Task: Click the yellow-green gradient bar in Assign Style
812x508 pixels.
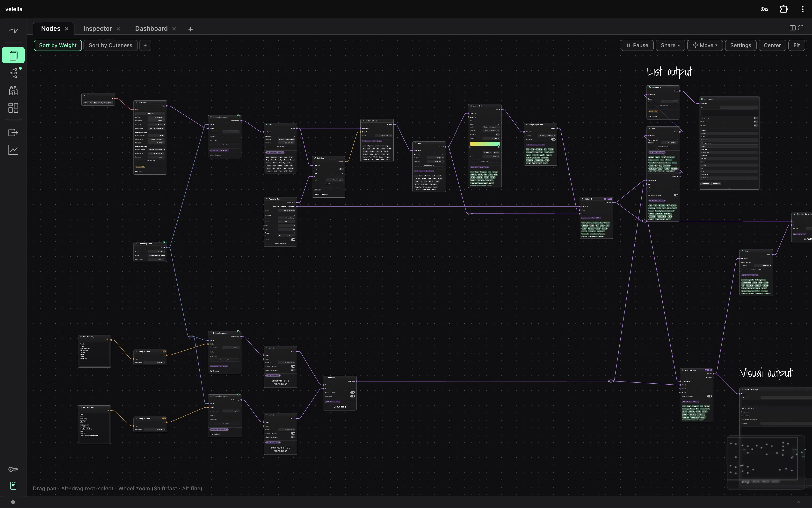Action: coord(485,144)
